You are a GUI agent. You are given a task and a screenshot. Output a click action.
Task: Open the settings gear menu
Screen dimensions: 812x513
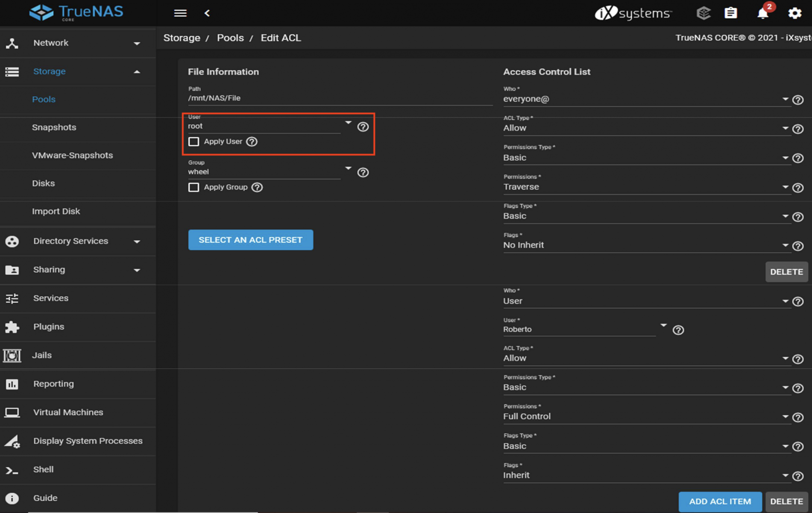[x=794, y=13]
